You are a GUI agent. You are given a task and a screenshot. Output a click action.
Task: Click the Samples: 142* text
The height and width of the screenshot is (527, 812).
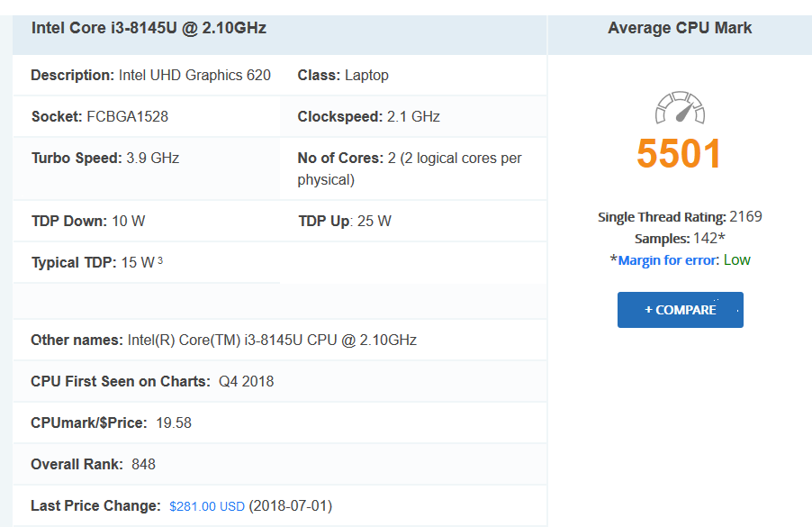pos(680,239)
